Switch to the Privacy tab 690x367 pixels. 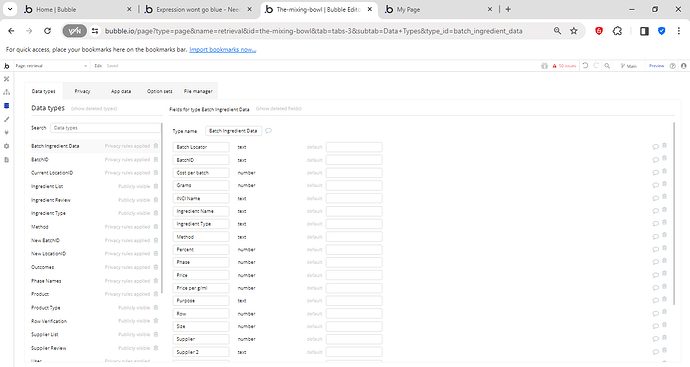(x=82, y=91)
